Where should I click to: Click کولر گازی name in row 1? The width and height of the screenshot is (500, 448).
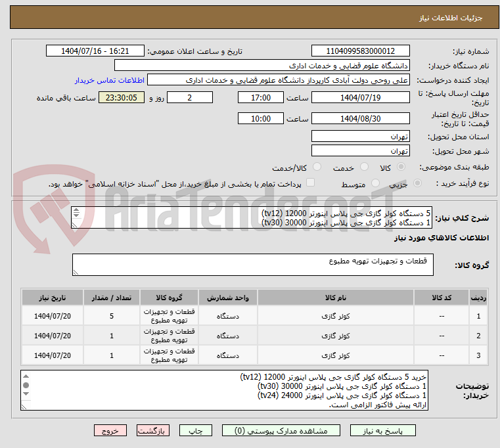click(336, 316)
